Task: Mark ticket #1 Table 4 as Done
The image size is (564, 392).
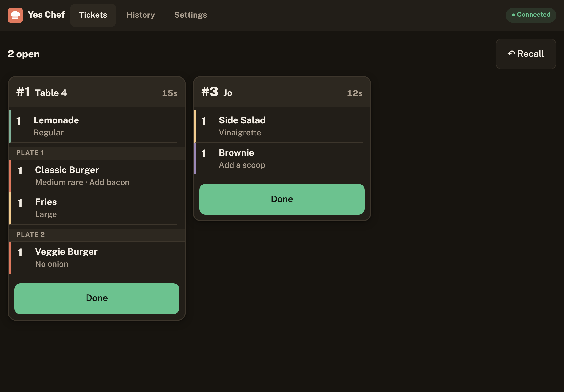Action: pyautogui.click(x=97, y=298)
